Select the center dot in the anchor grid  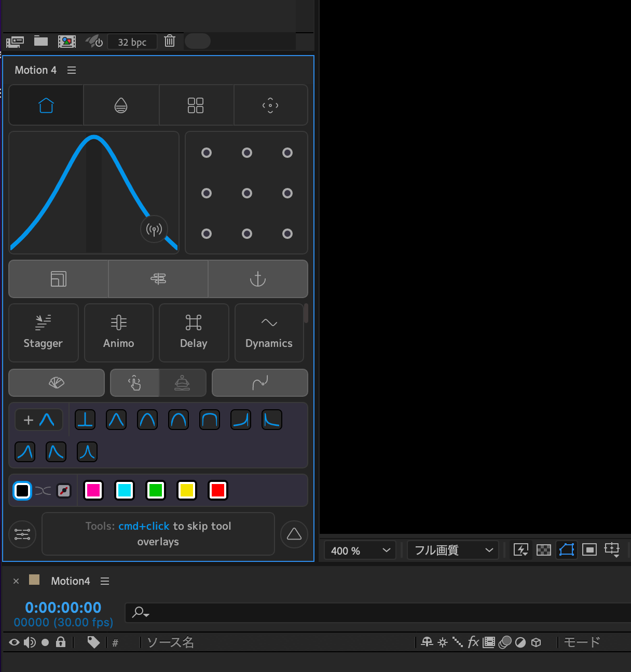[x=246, y=193]
